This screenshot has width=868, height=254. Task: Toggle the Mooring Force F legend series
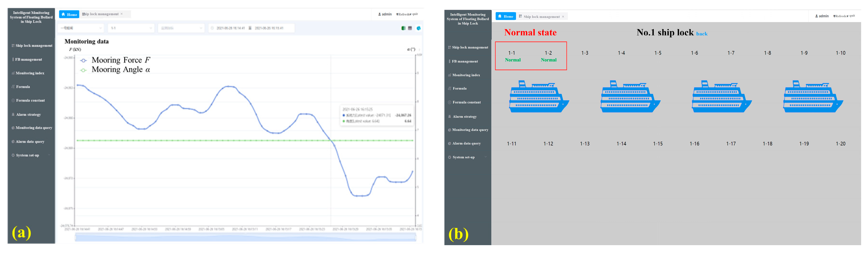84,60
